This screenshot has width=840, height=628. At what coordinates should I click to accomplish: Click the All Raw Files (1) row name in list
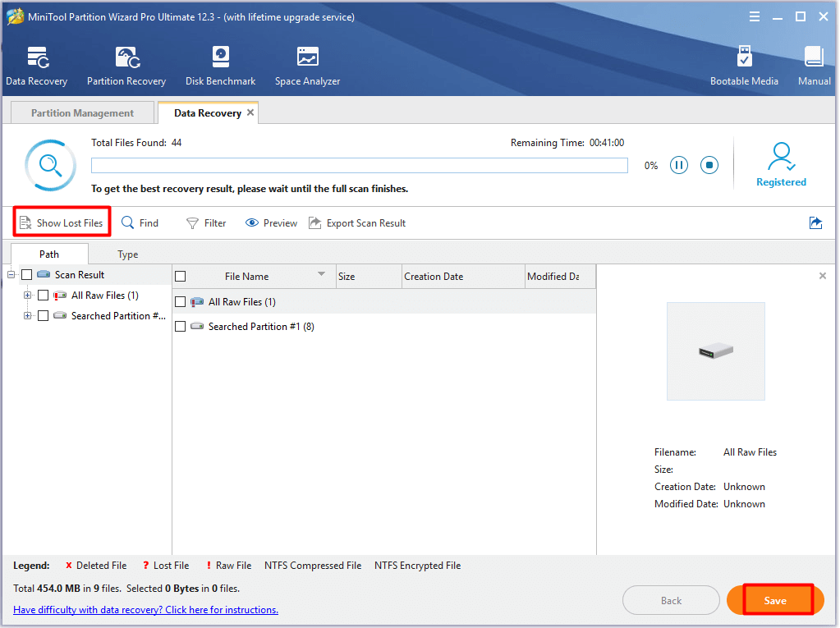[x=242, y=302]
